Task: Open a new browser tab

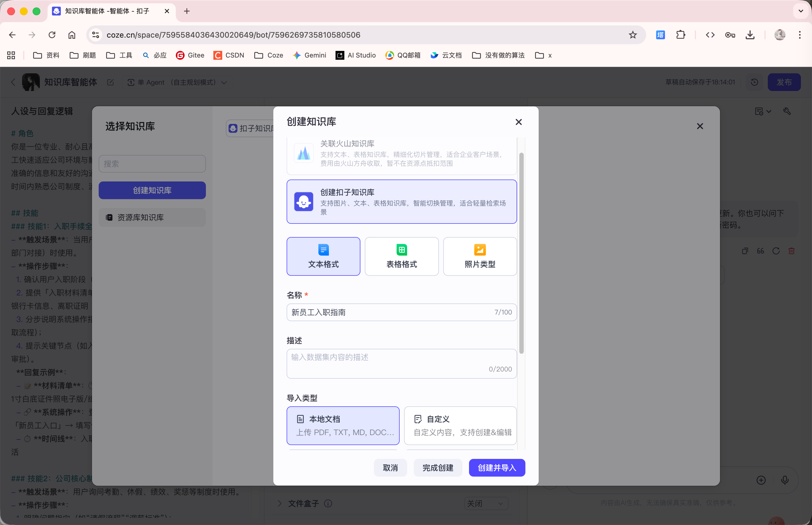Action: coord(187,11)
